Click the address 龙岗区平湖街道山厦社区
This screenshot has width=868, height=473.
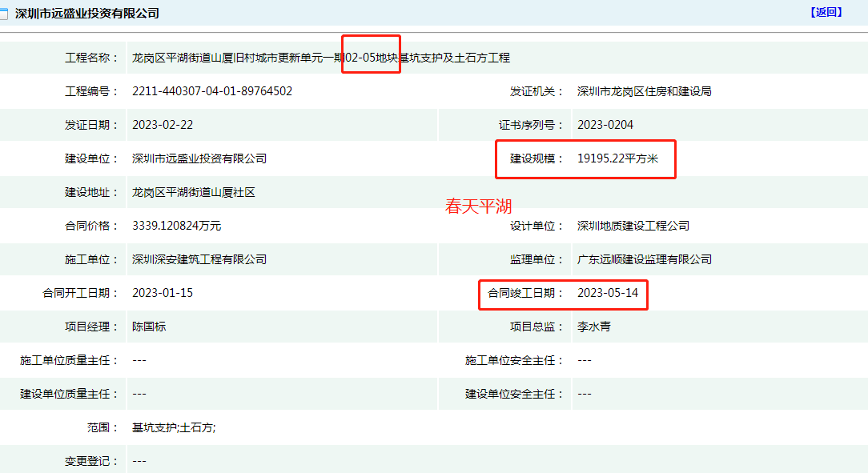point(193,192)
